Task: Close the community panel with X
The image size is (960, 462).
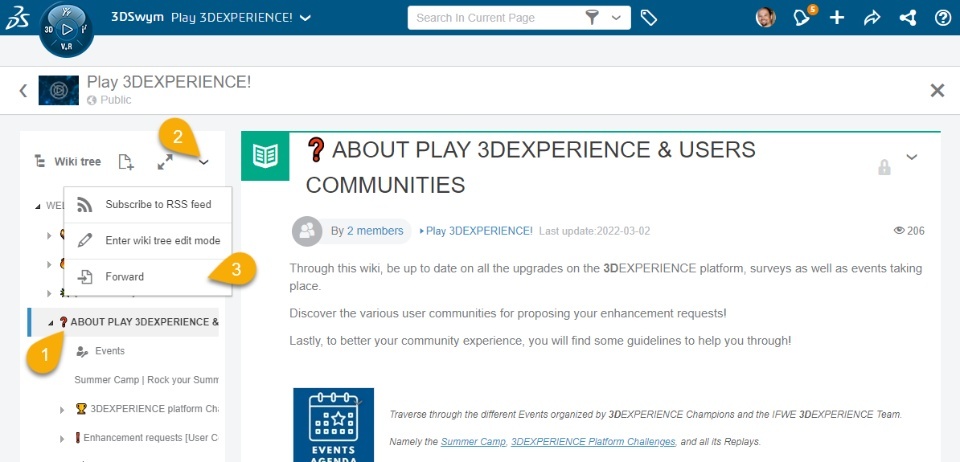Action: 937,91
